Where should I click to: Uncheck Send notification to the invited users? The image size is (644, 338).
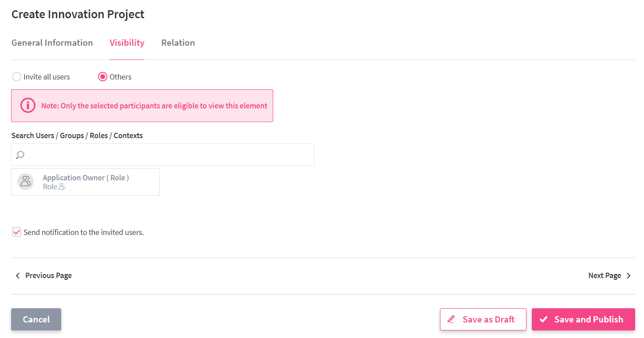pos(16,232)
